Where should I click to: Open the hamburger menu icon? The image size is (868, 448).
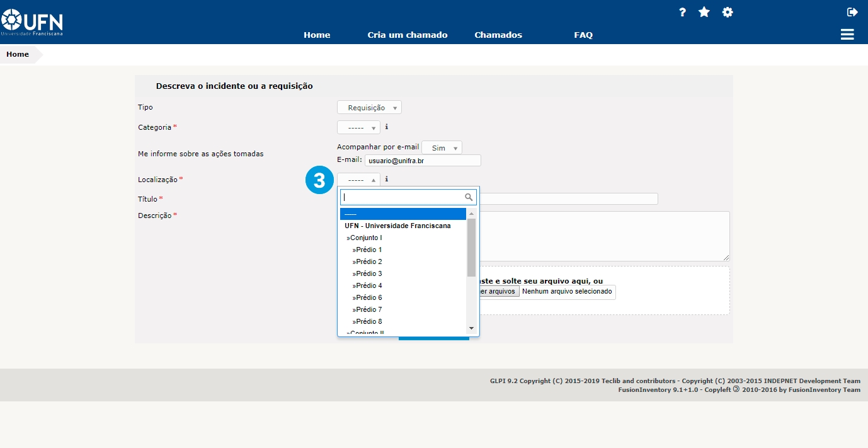tap(847, 35)
